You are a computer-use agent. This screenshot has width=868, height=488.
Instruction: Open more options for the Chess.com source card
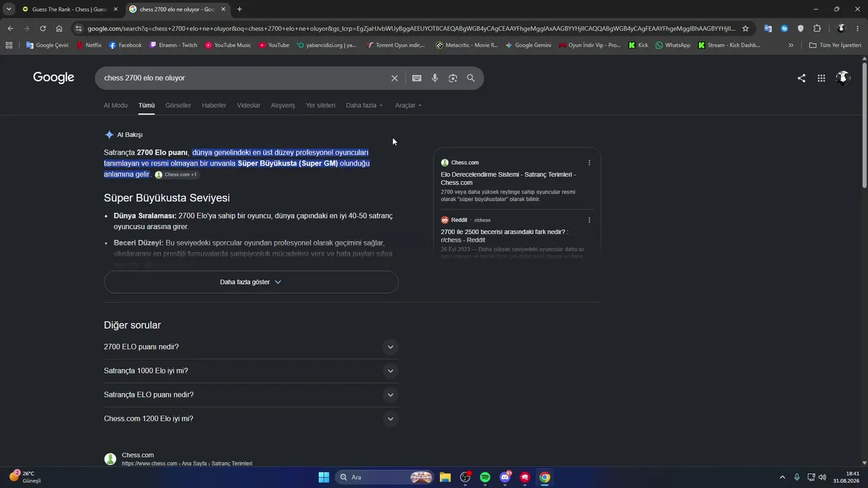click(589, 163)
